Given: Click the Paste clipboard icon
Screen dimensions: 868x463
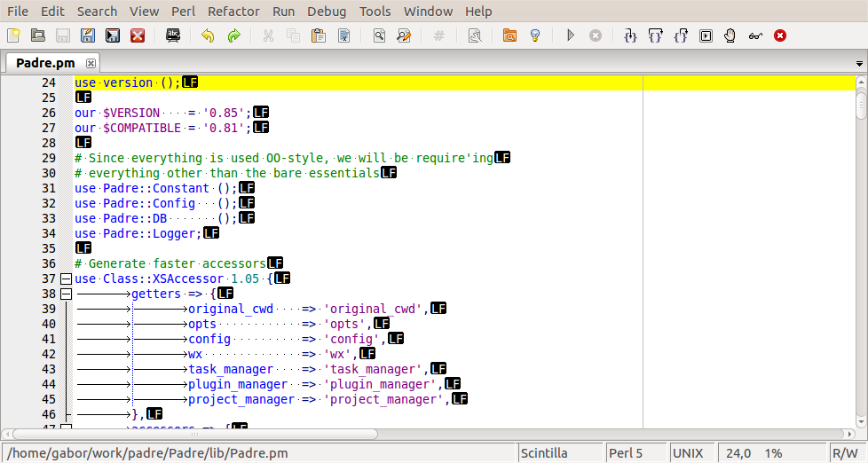Looking at the screenshot, I should (319, 36).
